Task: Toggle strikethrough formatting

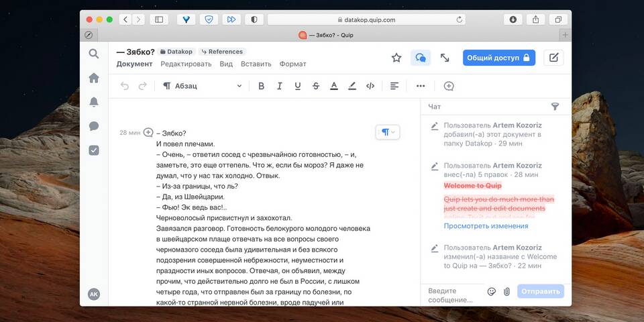Action: click(x=316, y=86)
